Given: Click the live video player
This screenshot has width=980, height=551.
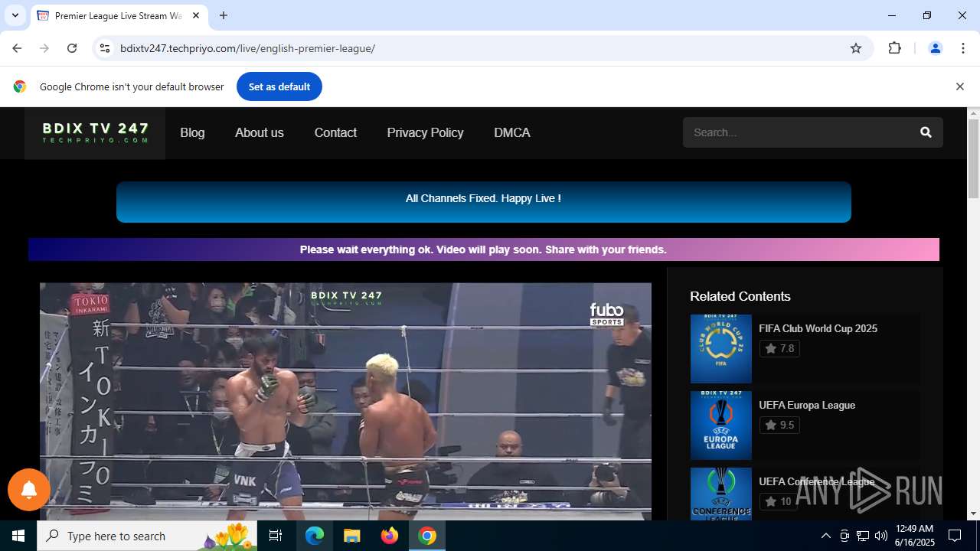Looking at the screenshot, I should (x=345, y=401).
